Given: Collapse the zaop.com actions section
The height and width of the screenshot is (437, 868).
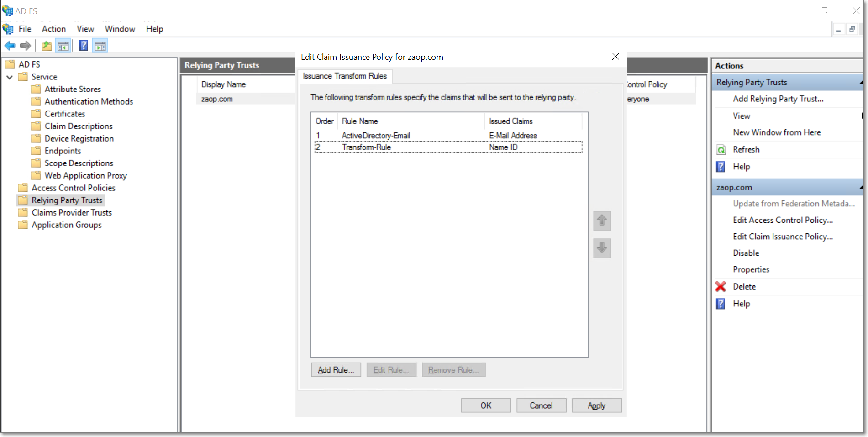Looking at the screenshot, I should (x=861, y=187).
